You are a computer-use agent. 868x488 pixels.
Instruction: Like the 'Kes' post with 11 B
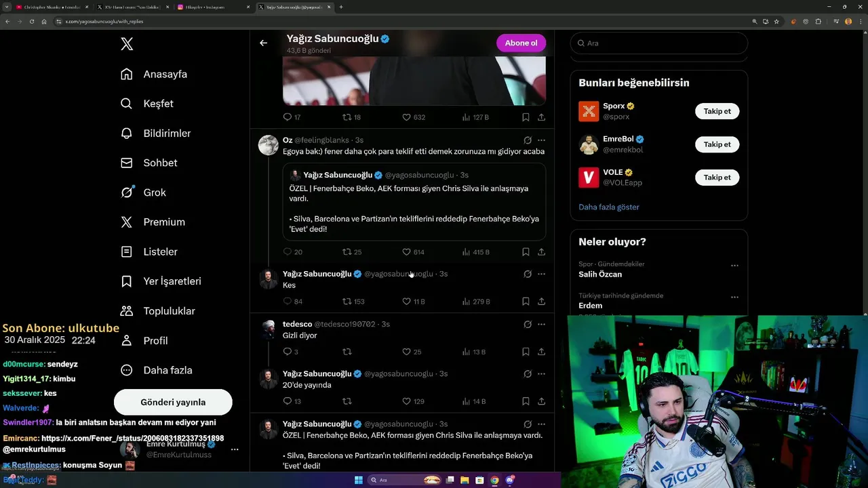click(414, 302)
